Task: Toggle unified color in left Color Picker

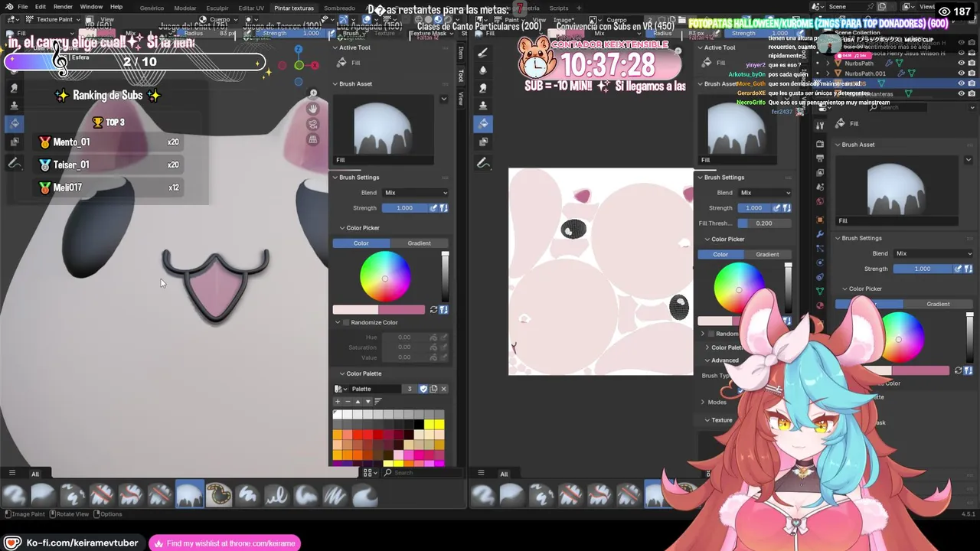Action: coord(443,310)
